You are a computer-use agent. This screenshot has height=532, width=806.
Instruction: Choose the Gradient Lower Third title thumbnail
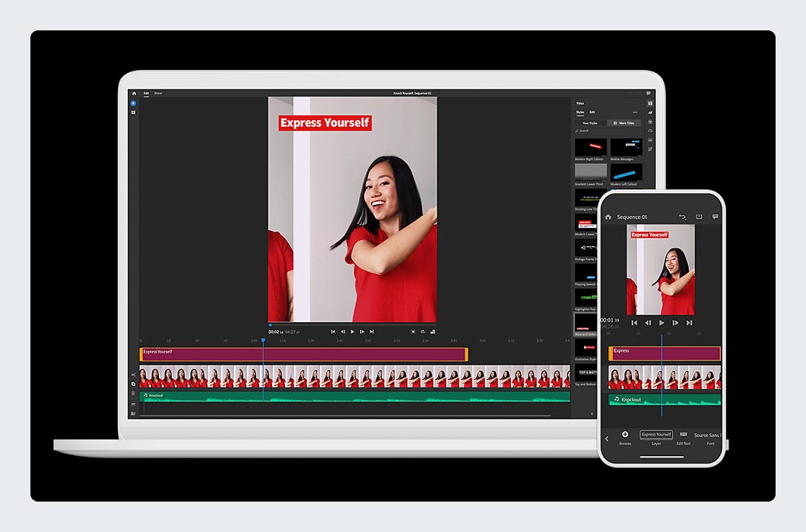point(591,172)
